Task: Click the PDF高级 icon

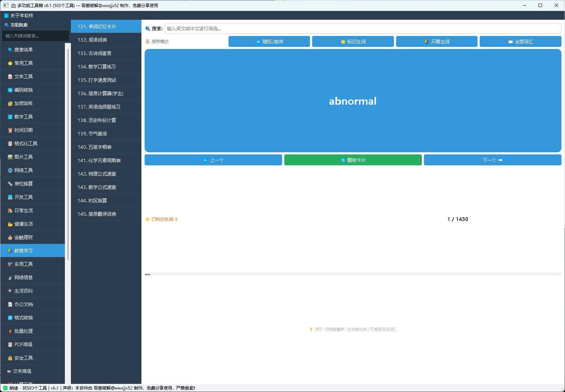Action: (10, 344)
